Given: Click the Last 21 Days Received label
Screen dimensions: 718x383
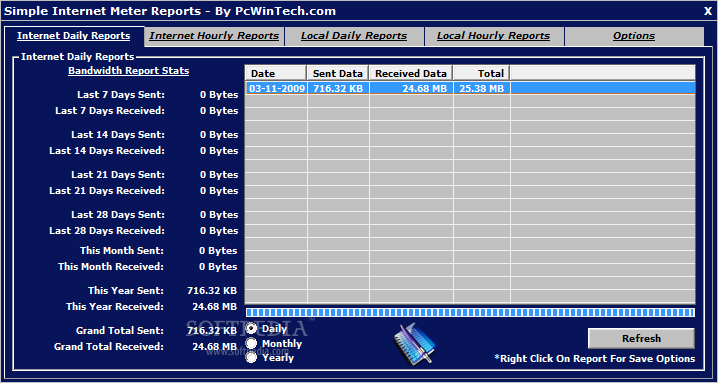Looking at the screenshot, I should [107, 191].
